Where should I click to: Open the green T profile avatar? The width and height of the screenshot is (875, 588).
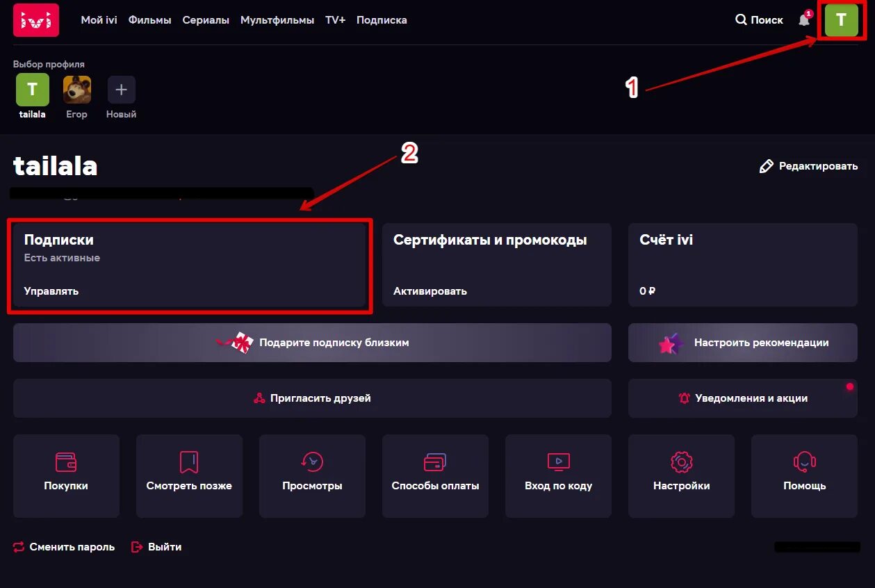click(841, 20)
